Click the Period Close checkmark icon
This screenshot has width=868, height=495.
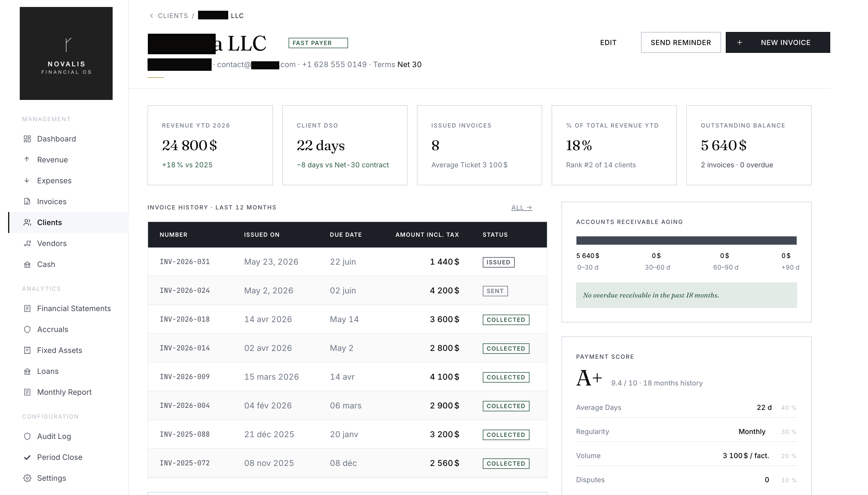pyautogui.click(x=27, y=457)
